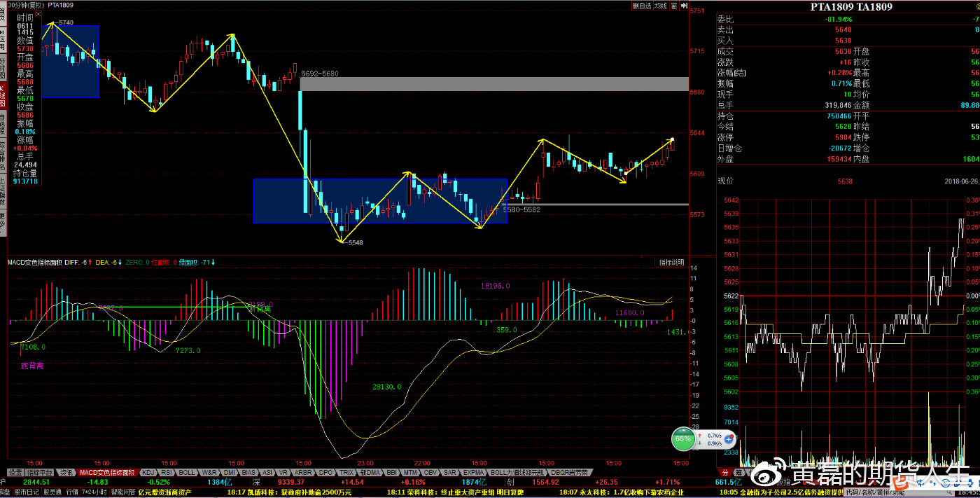Click the PTA1809 TA1809 contract title
Viewport: 980px width, 498px height.
tap(851, 7)
